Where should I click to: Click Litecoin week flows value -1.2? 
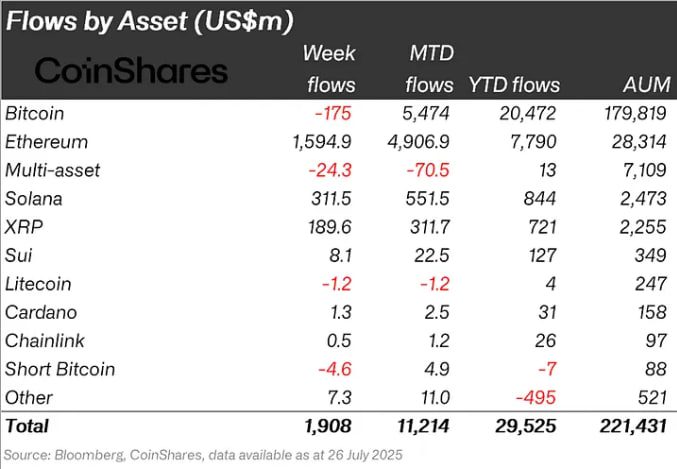click(x=337, y=284)
